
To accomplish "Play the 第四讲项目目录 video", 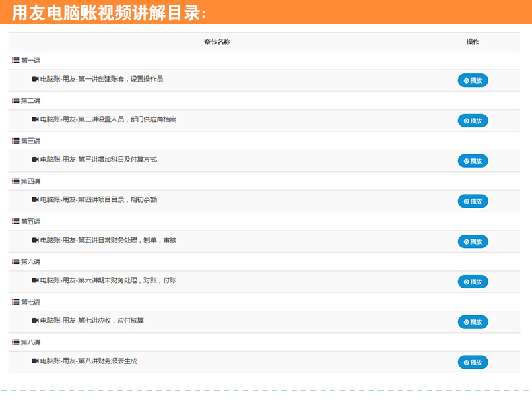I will pos(473,201).
